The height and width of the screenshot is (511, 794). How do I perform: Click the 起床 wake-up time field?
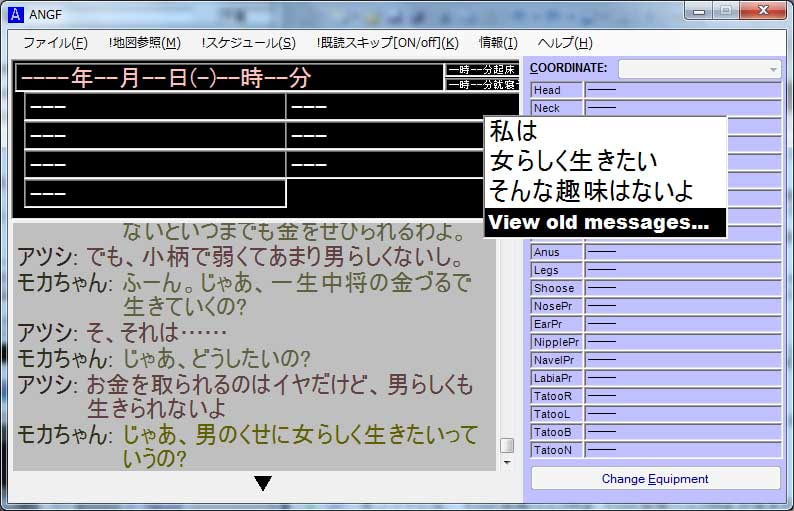click(481, 70)
